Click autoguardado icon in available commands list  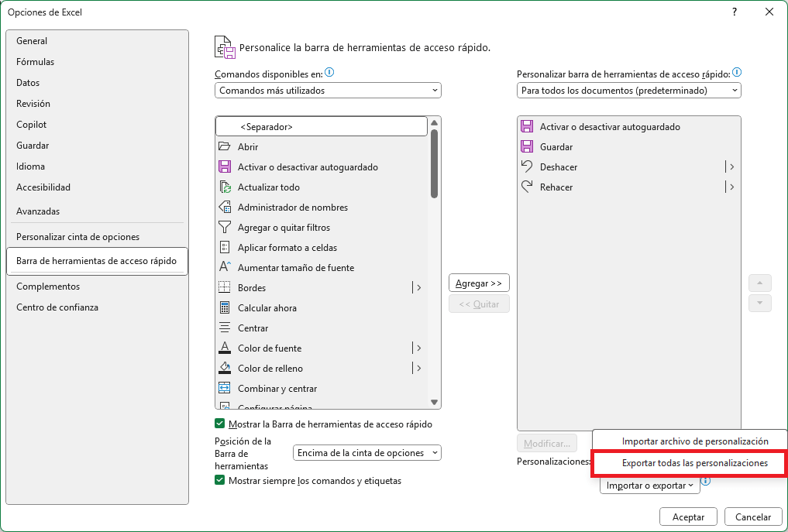pos(224,166)
